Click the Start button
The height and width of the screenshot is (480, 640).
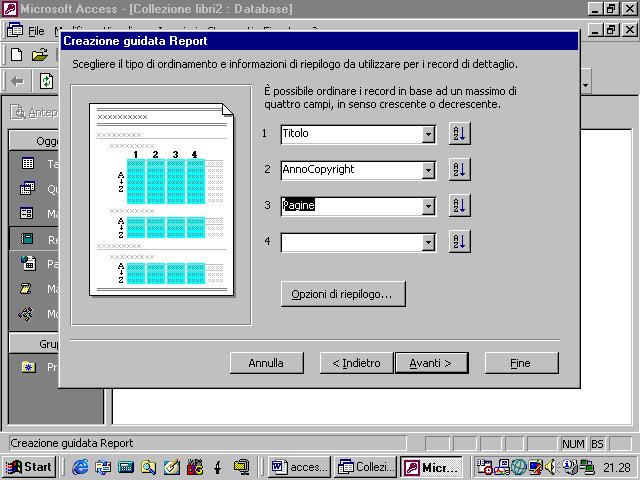tap(29, 467)
